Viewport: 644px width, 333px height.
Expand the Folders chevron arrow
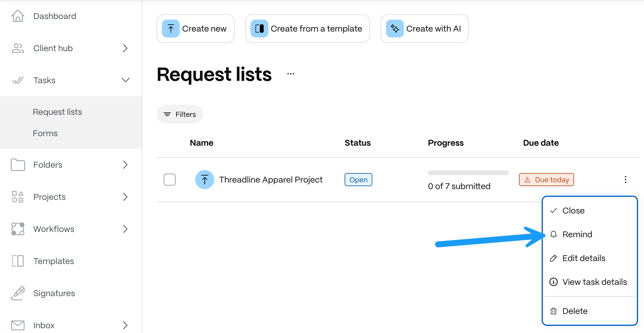coord(125,165)
